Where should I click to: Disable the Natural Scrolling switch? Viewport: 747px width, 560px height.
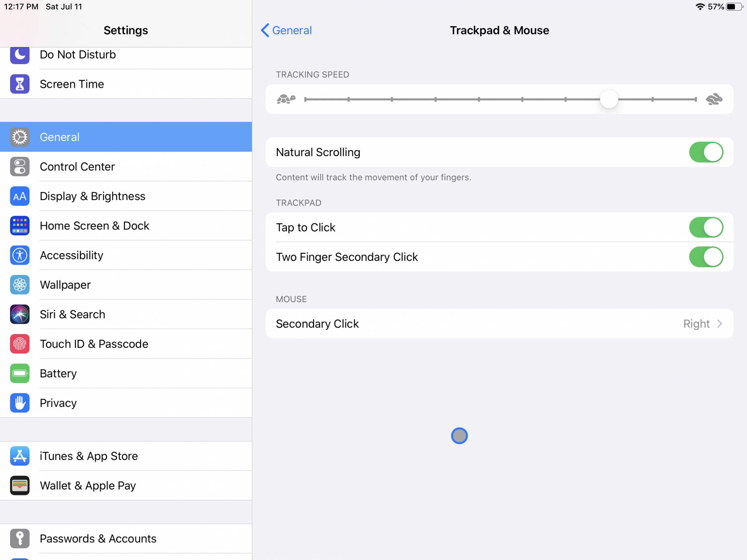(706, 152)
